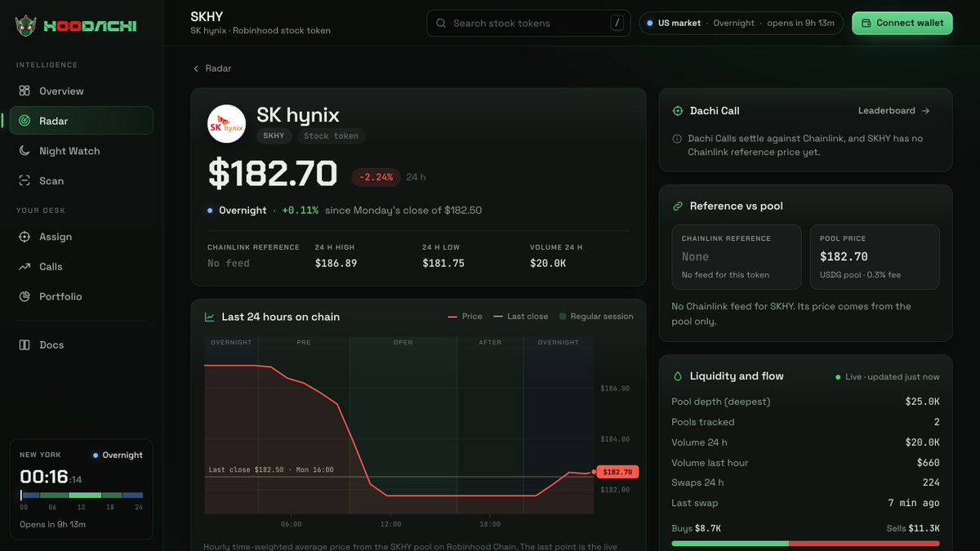Click the Last swap 7 min ago value
Screen dimensions: 980x551
point(915,504)
